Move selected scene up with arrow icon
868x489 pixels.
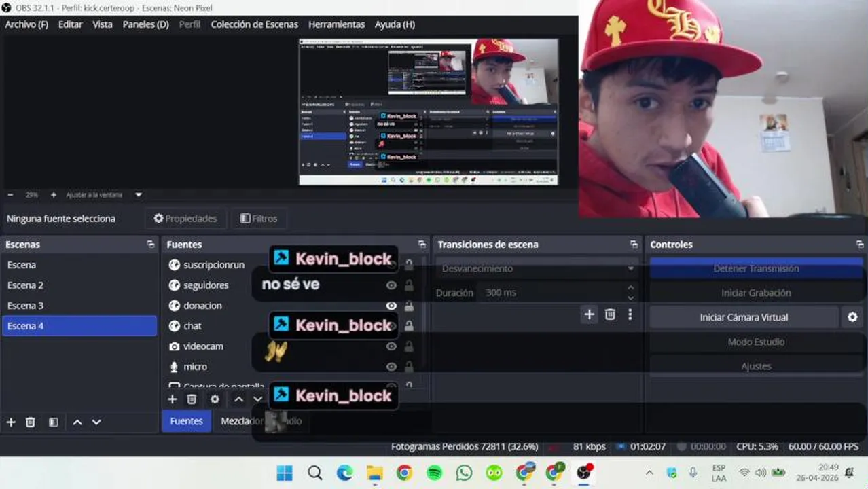pyautogui.click(x=77, y=422)
